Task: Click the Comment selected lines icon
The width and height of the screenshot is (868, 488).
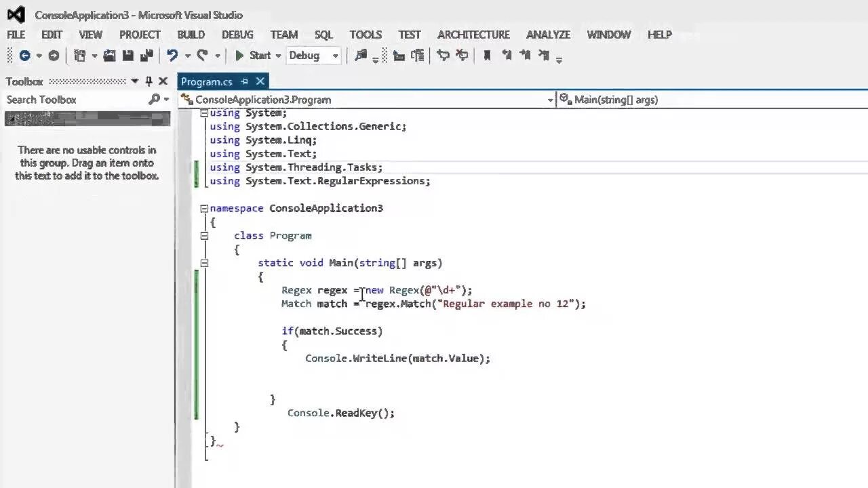Action: 443,56
